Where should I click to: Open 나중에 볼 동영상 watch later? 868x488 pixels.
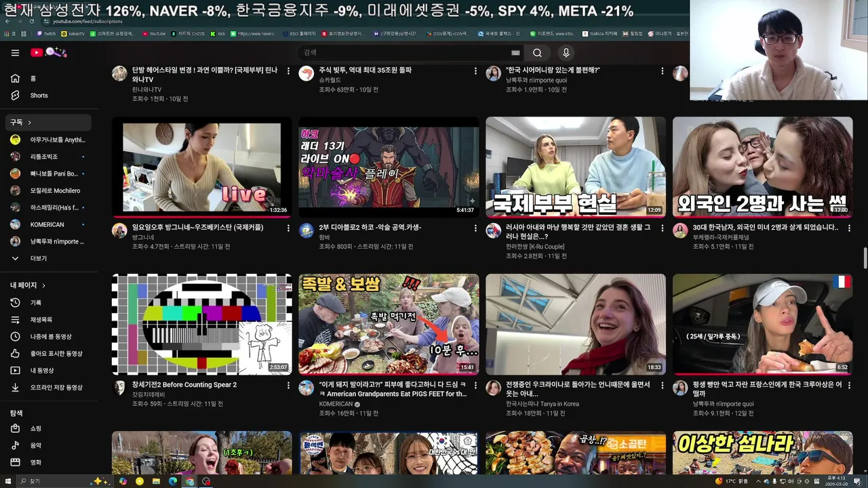[49, 337]
